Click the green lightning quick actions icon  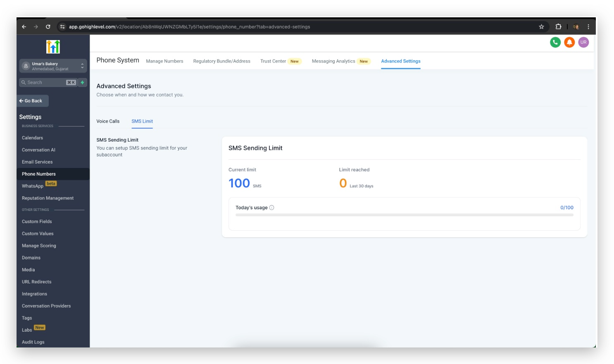(82, 83)
